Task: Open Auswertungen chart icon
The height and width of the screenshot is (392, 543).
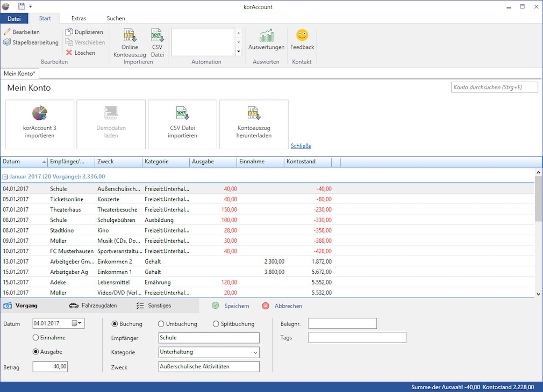Action: (x=266, y=36)
